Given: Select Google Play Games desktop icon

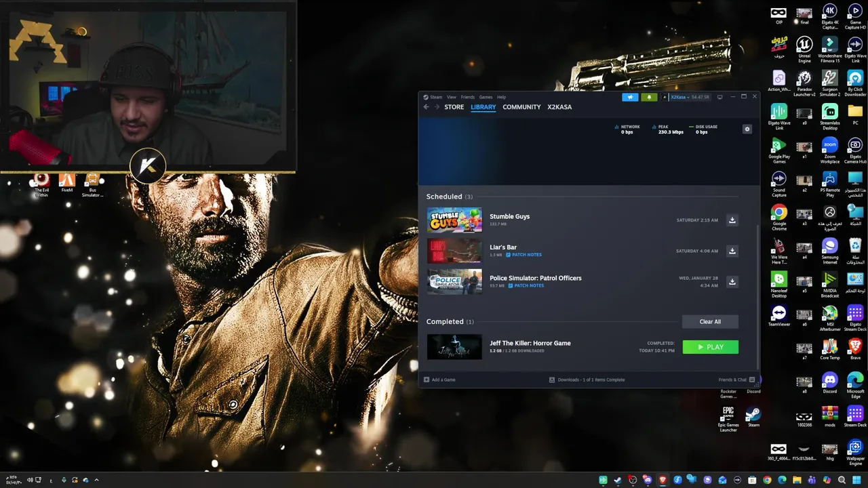Looking at the screenshot, I should coord(779,151).
